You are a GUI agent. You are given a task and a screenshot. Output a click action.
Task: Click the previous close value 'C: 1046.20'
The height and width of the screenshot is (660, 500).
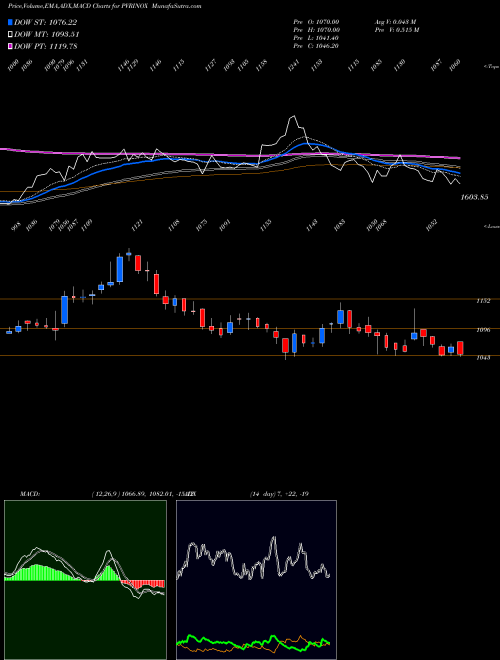[321, 46]
